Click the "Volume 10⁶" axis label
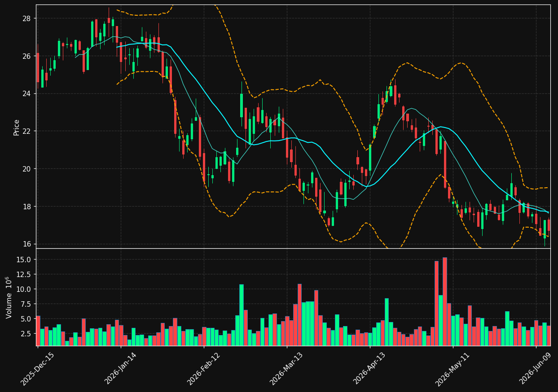 point(9,297)
